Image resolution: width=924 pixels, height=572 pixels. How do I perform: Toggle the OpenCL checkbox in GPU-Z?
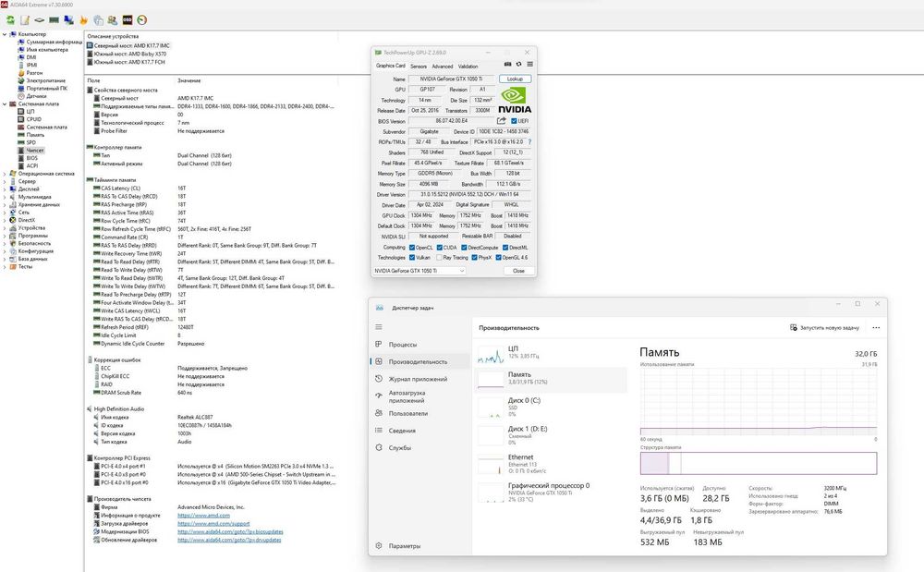pyautogui.click(x=412, y=248)
